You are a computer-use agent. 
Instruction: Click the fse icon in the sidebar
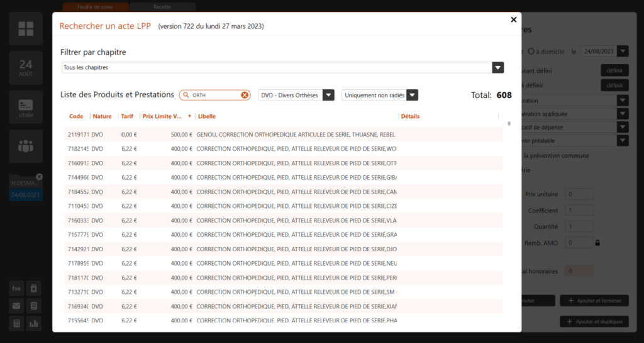click(x=17, y=288)
